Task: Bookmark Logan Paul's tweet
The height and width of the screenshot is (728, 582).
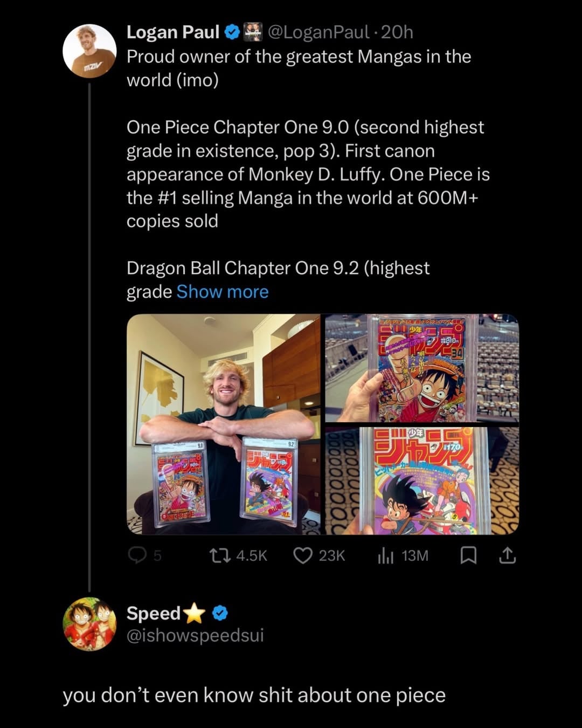Action: (x=468, y=555)
